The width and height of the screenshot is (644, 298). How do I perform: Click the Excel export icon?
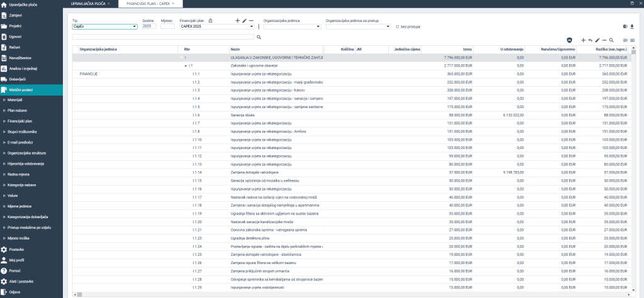[625, 26]
